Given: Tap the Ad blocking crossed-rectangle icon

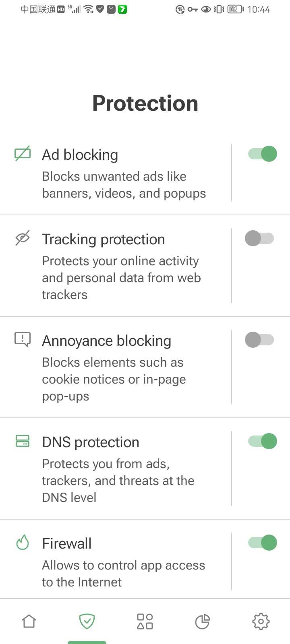Looking at the screenshot, I should point(23,153).
